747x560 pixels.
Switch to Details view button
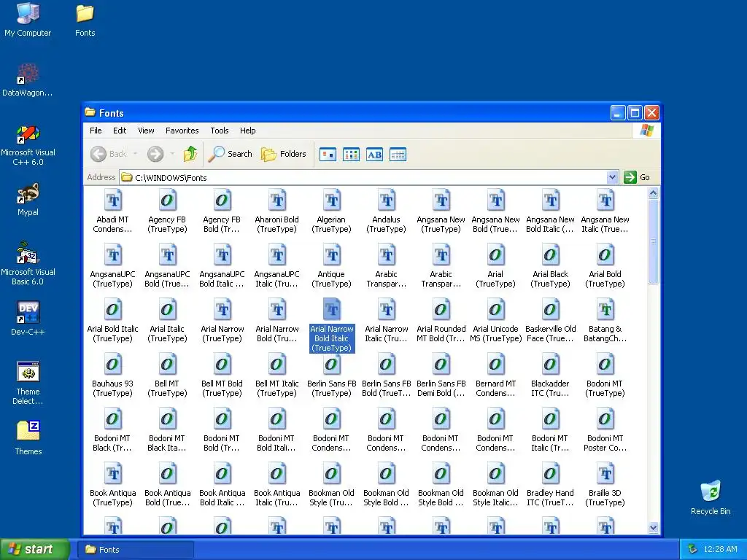coord(398,155)
